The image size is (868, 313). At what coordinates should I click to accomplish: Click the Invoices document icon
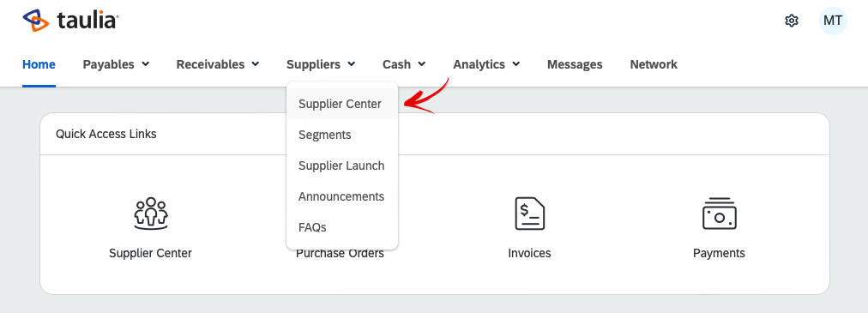[530, 214]
